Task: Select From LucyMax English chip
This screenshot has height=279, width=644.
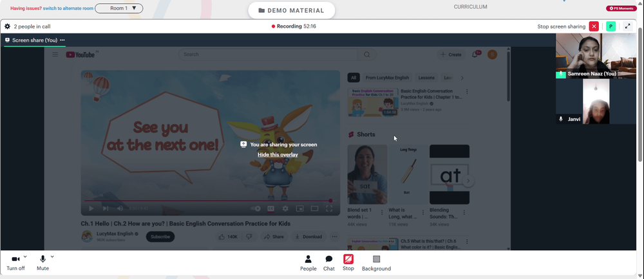Action: coord(387,78)
